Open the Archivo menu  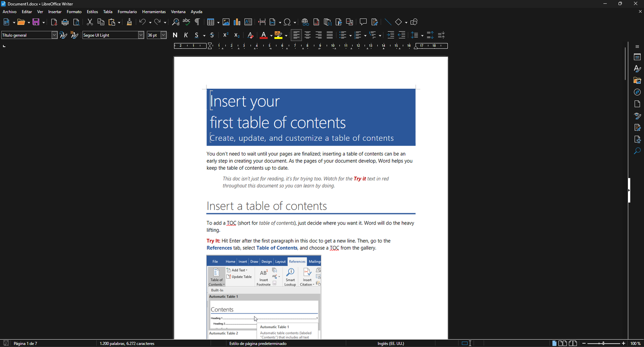[10, 12]
